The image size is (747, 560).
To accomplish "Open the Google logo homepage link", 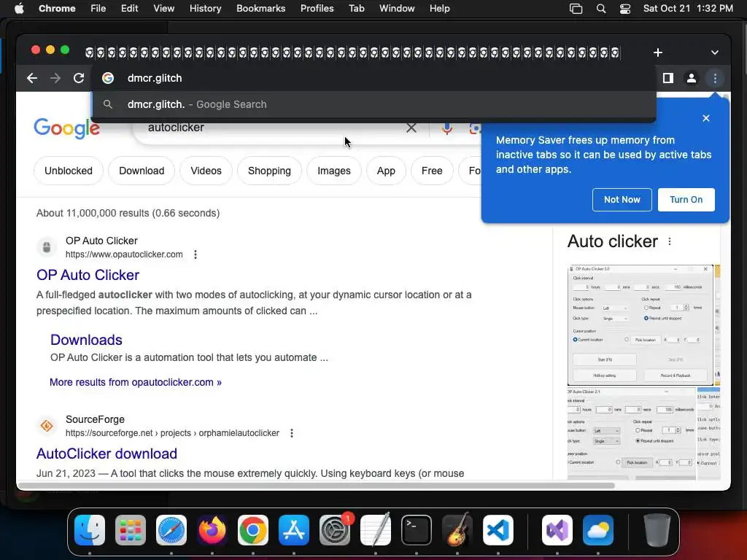I will click(66, 128).
